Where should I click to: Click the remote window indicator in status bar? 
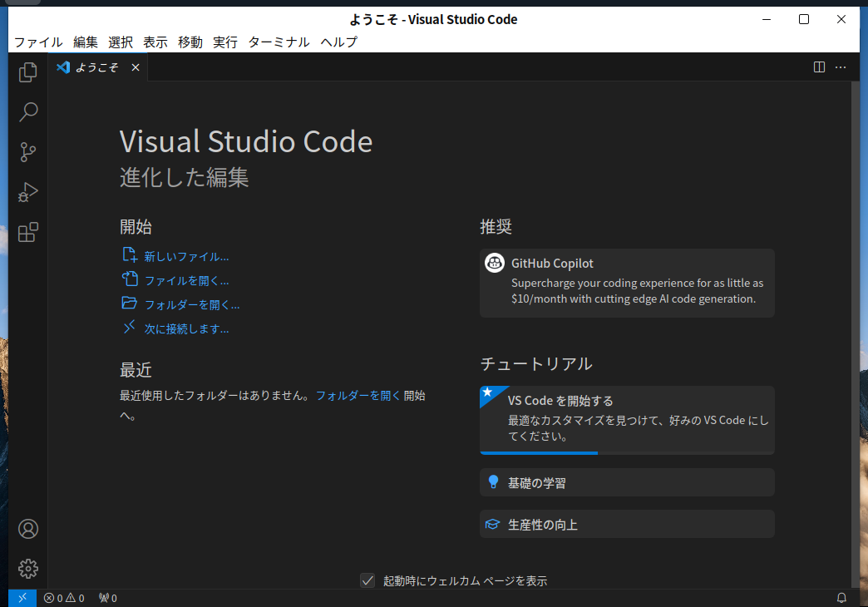[x=22, y=598]
